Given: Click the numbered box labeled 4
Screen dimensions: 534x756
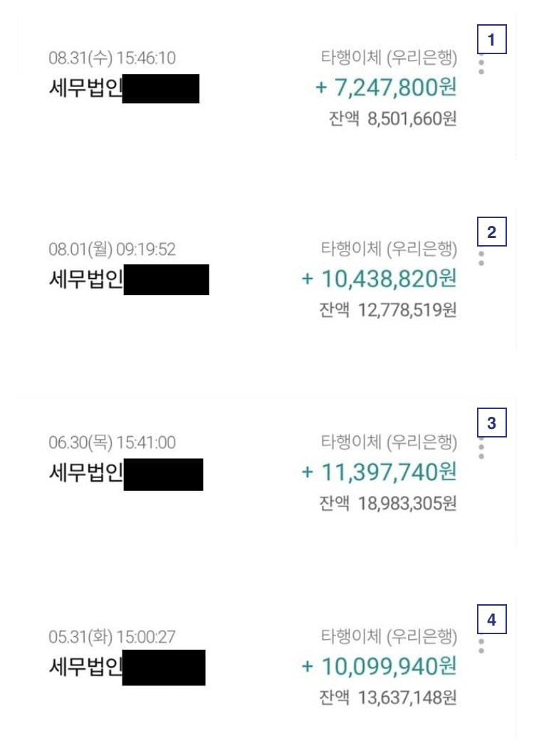Looking at the screenshot, I should (491, 620).
